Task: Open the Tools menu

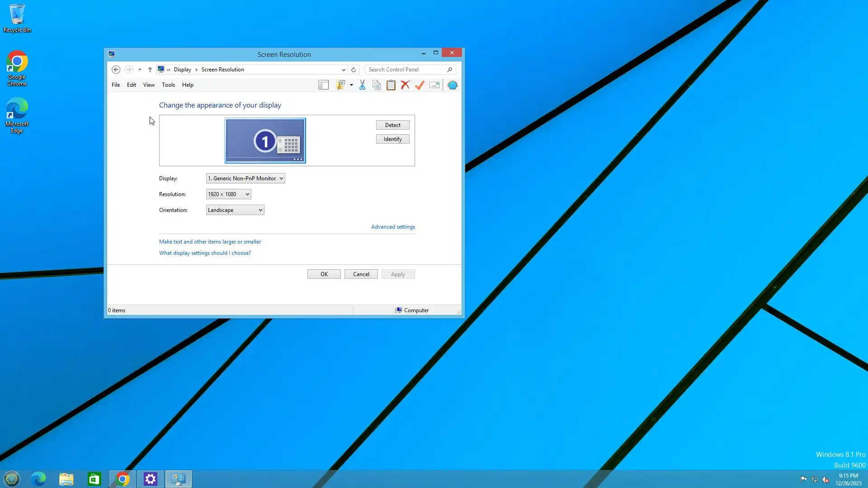Action: 168,85
